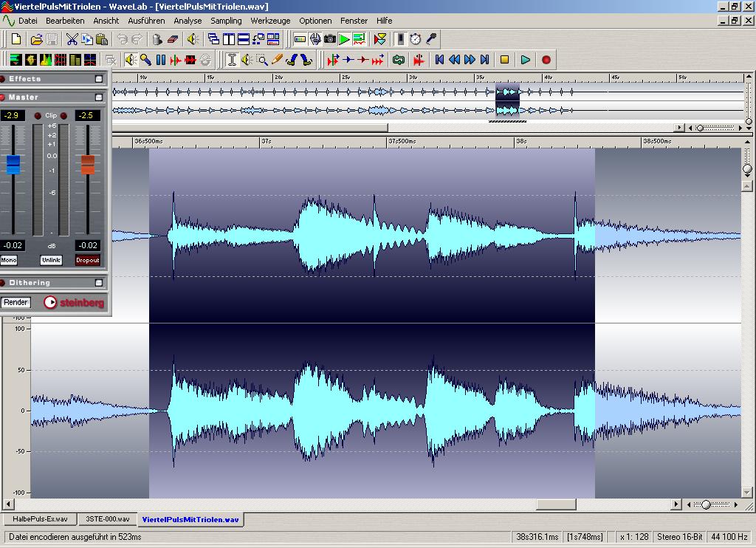Open the Optionen menu
This screenshot has width=756, height=548.
click(315, 21)
